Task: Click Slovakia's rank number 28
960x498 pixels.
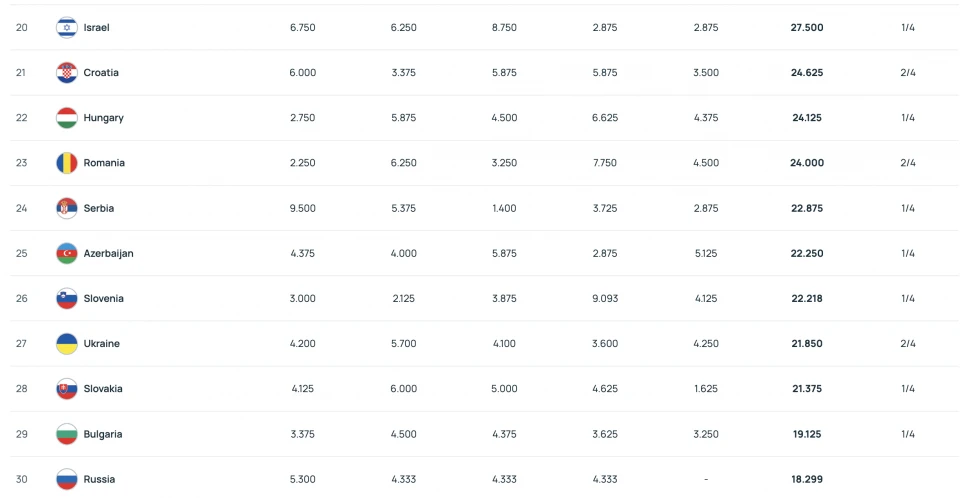Action: point(21,389)
